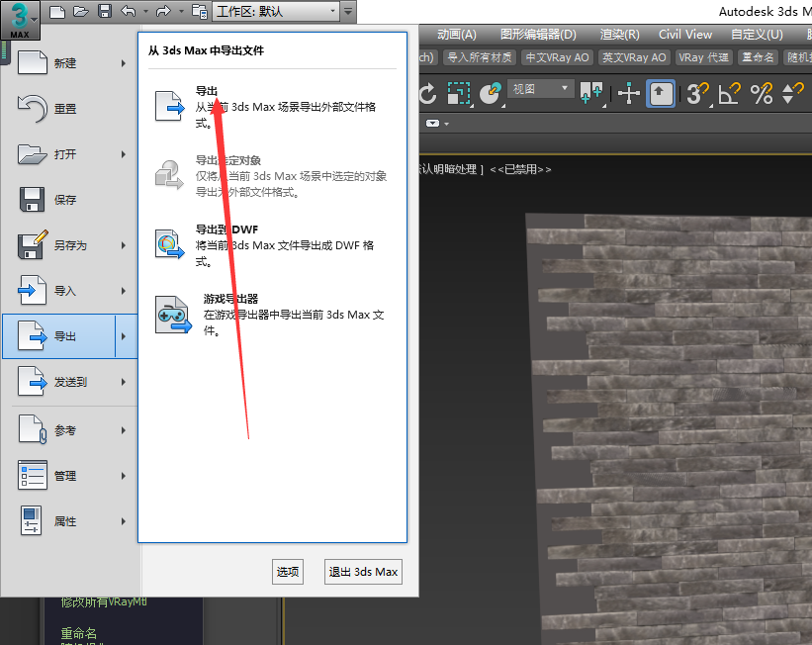Toggle the 3D Snaps button
The image size is (812, 645).
[x=697, y=94]
